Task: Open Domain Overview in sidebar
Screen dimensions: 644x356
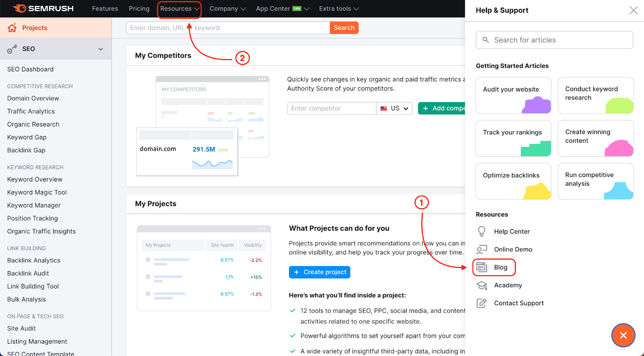Action: [x=33, y=98]
